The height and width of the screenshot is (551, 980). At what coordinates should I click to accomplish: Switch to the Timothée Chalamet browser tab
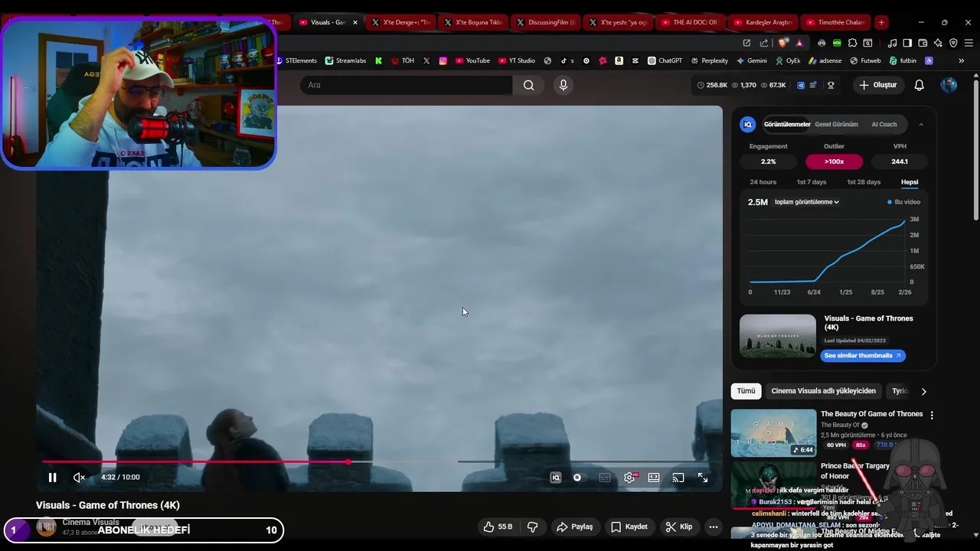click(x=836, y=22)
